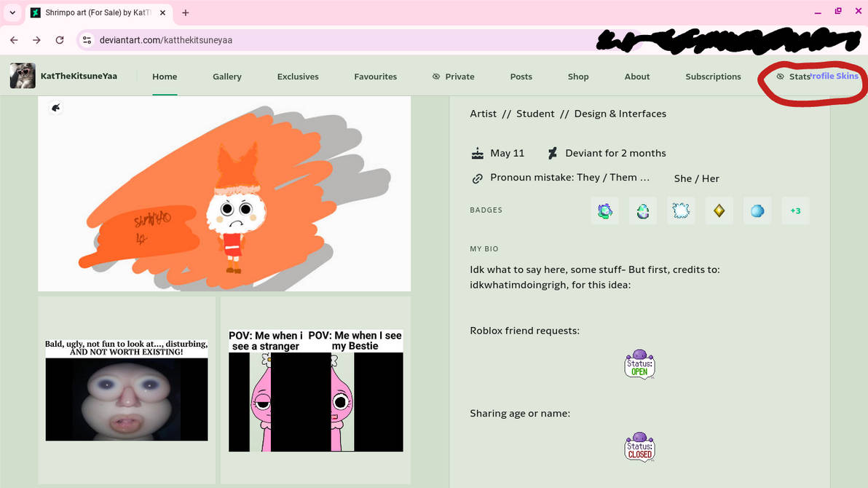
Task: Close the Shrimpo art tab
Action: pyautogui.click(x=163, y=12)
